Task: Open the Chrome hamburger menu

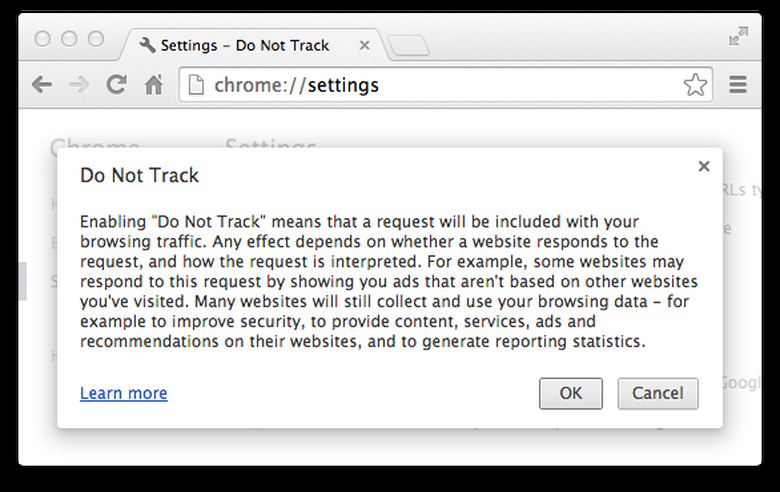Action: coord(738,85)
